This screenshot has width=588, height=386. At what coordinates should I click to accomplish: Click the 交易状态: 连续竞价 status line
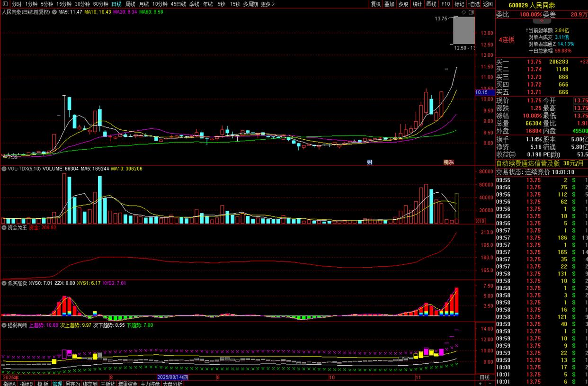point(535,172)
